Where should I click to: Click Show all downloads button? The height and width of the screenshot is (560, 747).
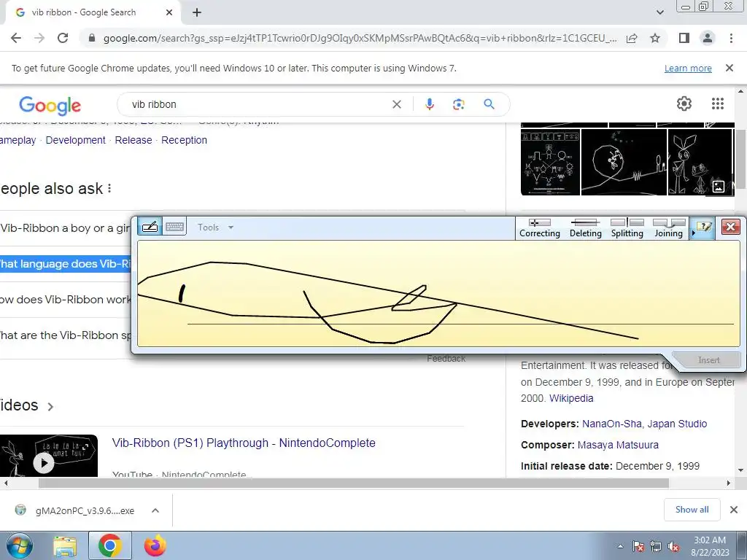pyautogui.click(x=692, y=510)
